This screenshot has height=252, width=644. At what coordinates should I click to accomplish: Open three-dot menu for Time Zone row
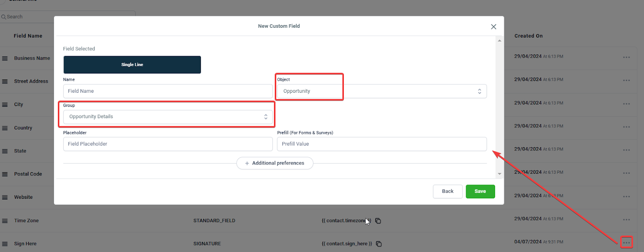click(x=626, y=220)
